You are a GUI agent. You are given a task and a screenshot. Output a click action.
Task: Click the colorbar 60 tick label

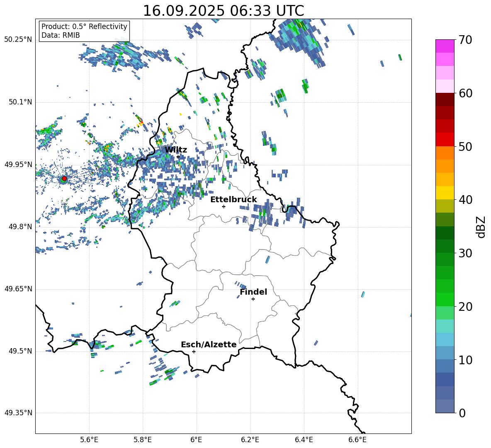465,93
